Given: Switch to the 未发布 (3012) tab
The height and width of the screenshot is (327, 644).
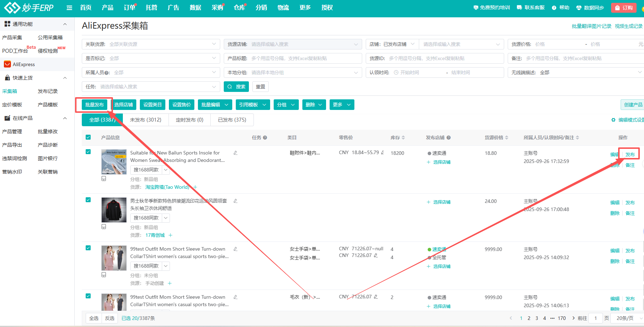Looking at the screenshot, I should pos(146,120).
